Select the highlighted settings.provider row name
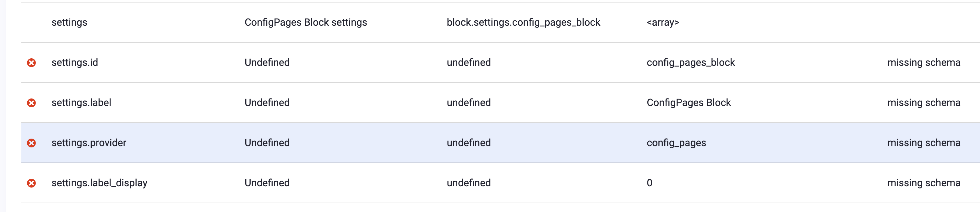 pos(89,143)
